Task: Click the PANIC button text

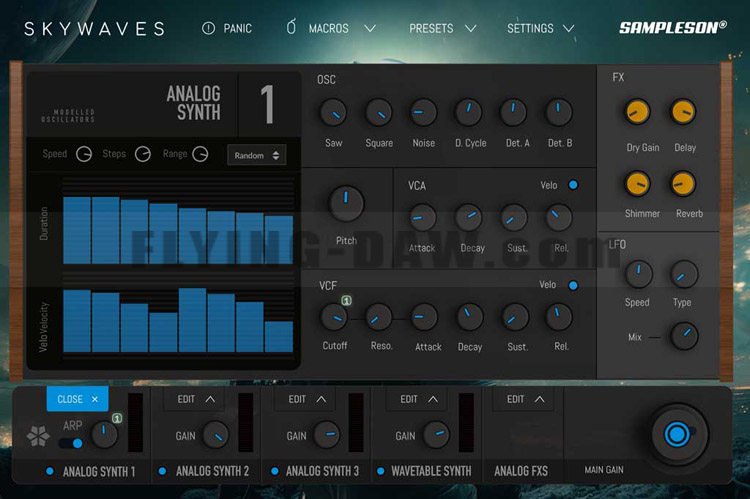Action: tap(237, 28)
